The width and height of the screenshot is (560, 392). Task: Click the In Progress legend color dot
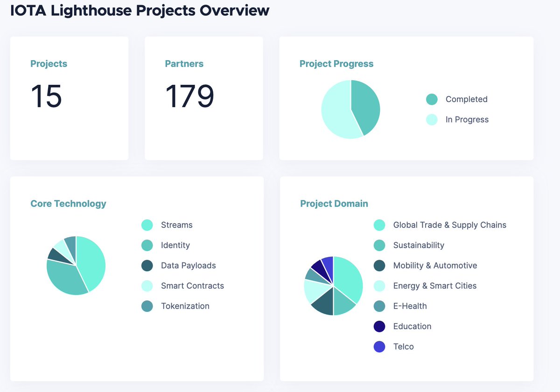pyautogui.click(x=432, y=119)
